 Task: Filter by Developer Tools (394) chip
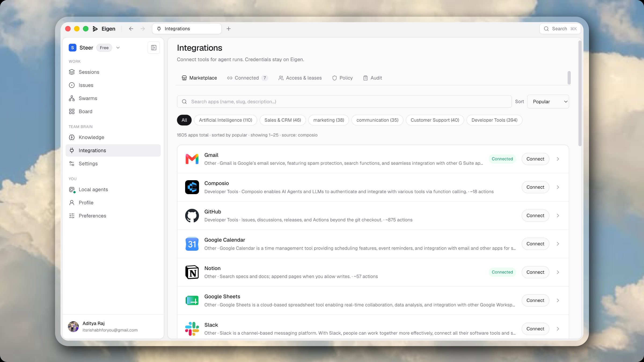point(494,120)
